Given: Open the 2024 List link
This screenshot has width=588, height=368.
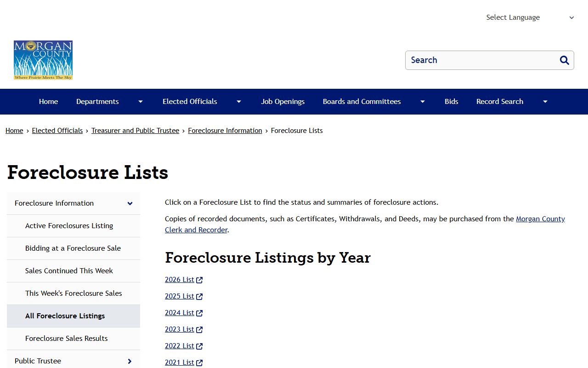Looking at the screenshot, I should pyautogui.click(x=180, y=313).
